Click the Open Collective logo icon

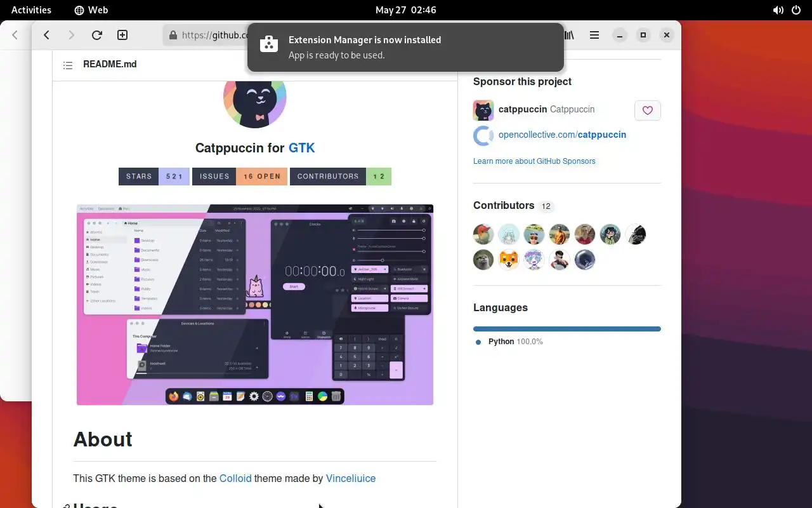483,136
